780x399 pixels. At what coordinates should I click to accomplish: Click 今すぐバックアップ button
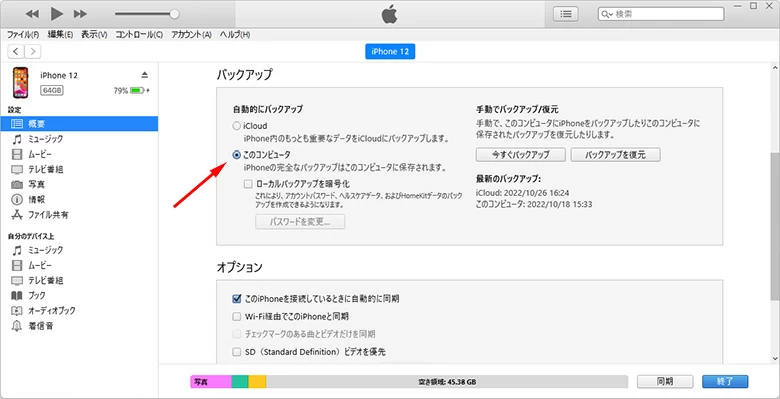[x=520, y=155]
